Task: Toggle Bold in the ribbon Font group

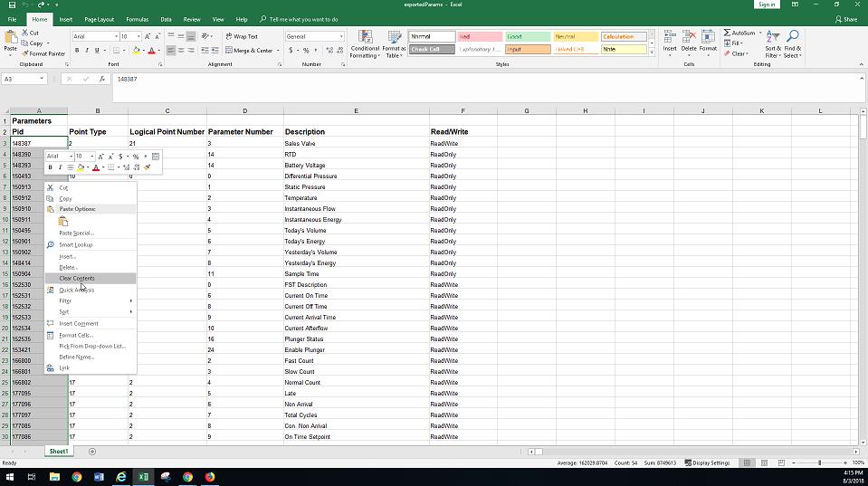Action: click(77, 51)
